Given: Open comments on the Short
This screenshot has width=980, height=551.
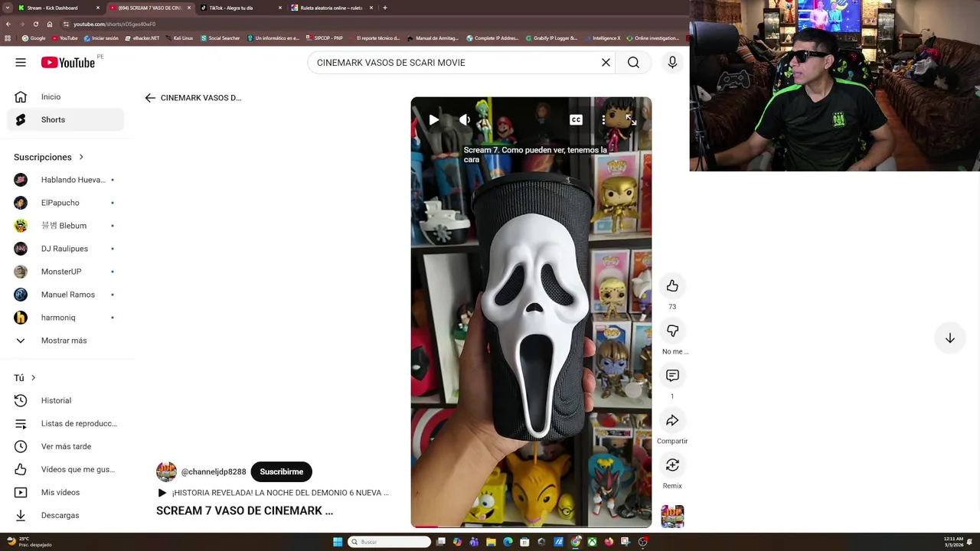Looking at the screenshot, I should click(x=672, y=376).
